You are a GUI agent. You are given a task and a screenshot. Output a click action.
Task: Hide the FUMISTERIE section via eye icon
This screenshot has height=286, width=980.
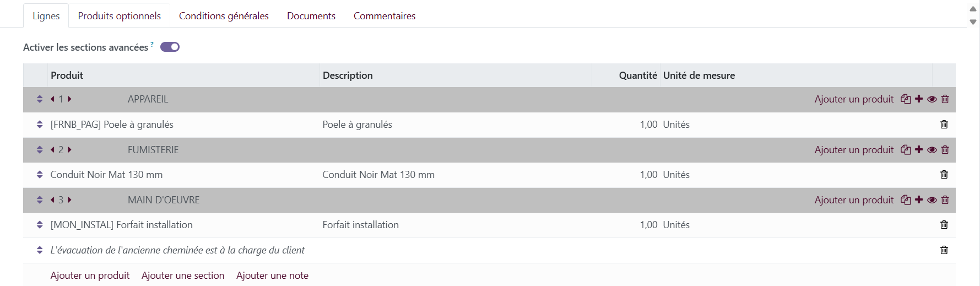(x=932, y=150)
